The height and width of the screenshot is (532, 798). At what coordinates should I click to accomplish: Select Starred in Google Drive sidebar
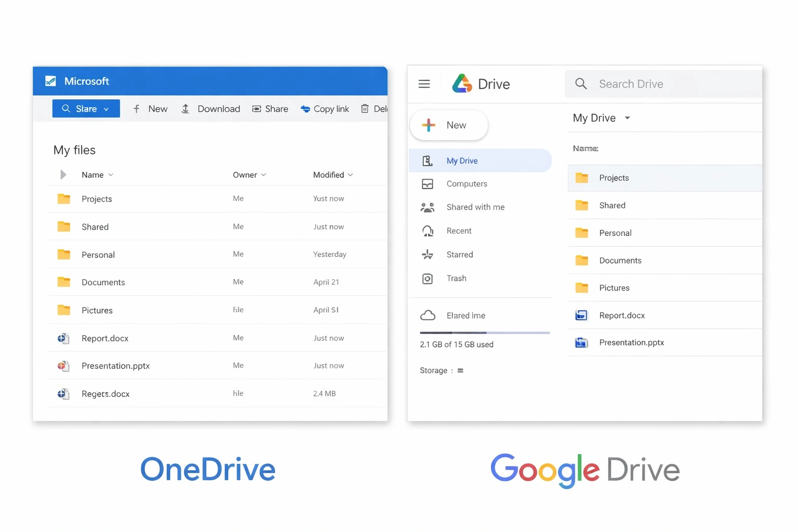coord(459,255)
